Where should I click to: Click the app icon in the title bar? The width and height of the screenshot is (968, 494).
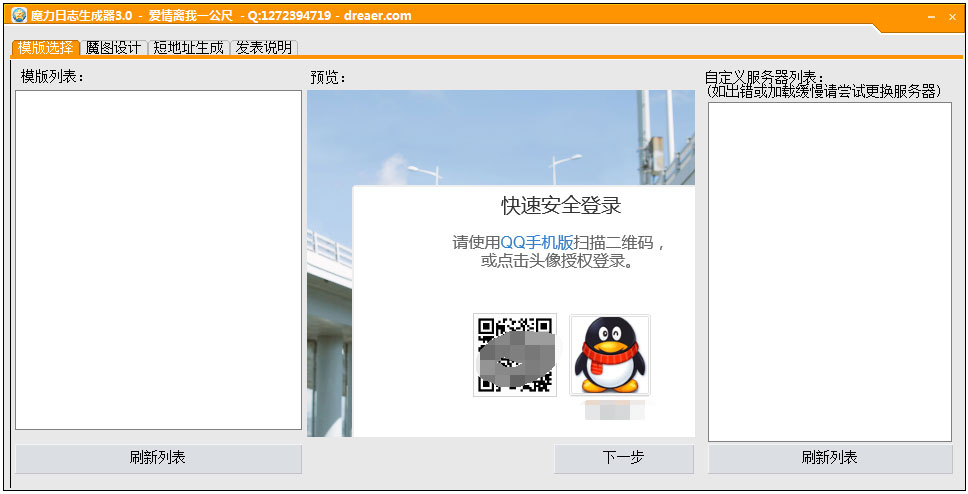click(18, 15)
